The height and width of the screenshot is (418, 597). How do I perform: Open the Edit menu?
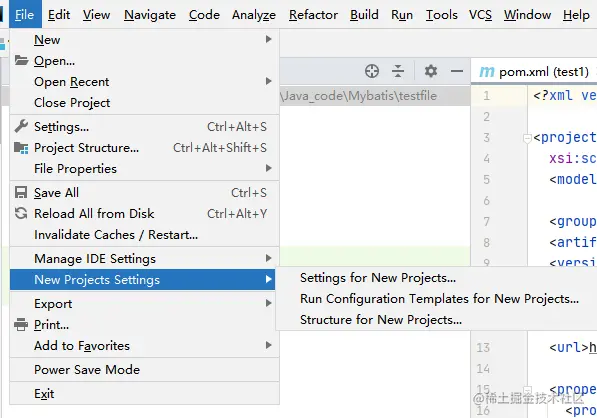pyautogui.click(x=59, y=14)
